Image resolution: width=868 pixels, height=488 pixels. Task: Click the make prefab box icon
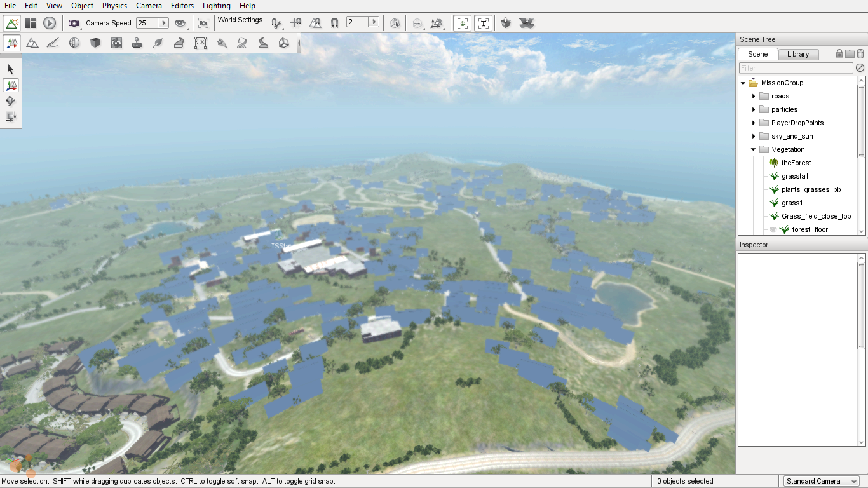click(506, 23)
